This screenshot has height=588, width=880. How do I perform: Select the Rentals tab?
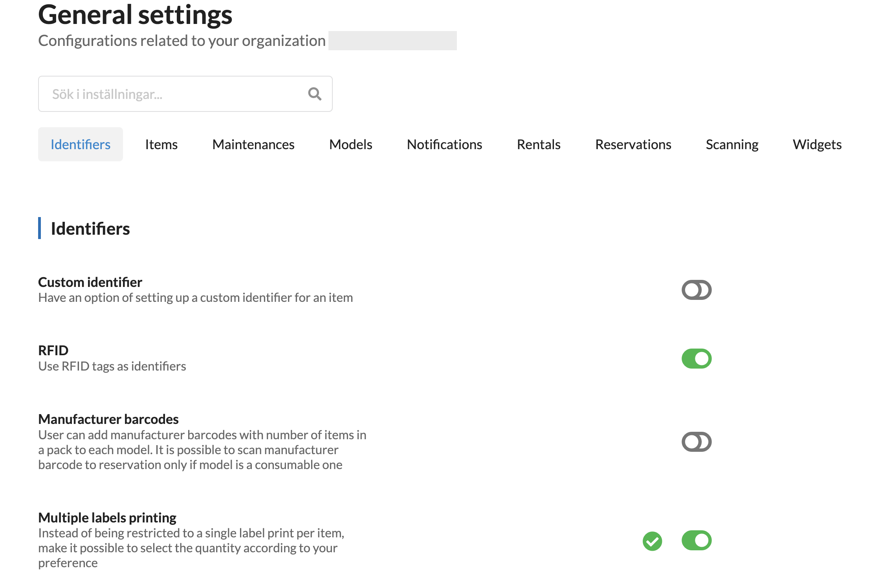coord(539,144)
